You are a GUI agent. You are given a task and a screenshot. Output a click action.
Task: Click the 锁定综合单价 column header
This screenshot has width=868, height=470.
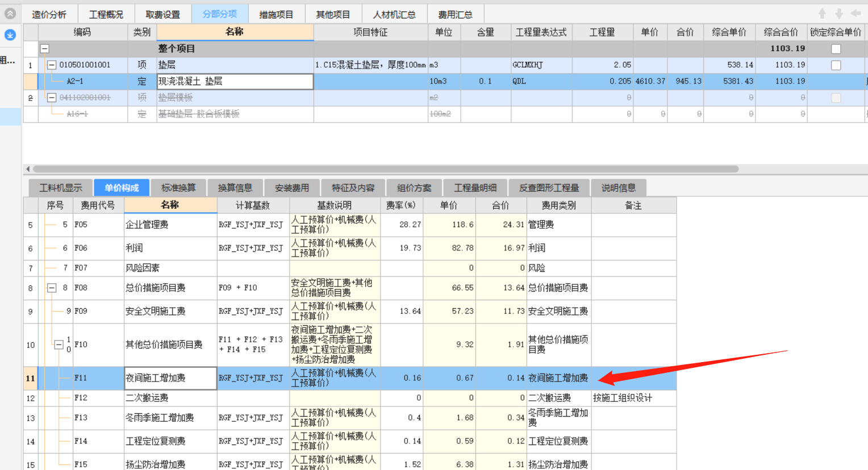(x=836, y=32)
